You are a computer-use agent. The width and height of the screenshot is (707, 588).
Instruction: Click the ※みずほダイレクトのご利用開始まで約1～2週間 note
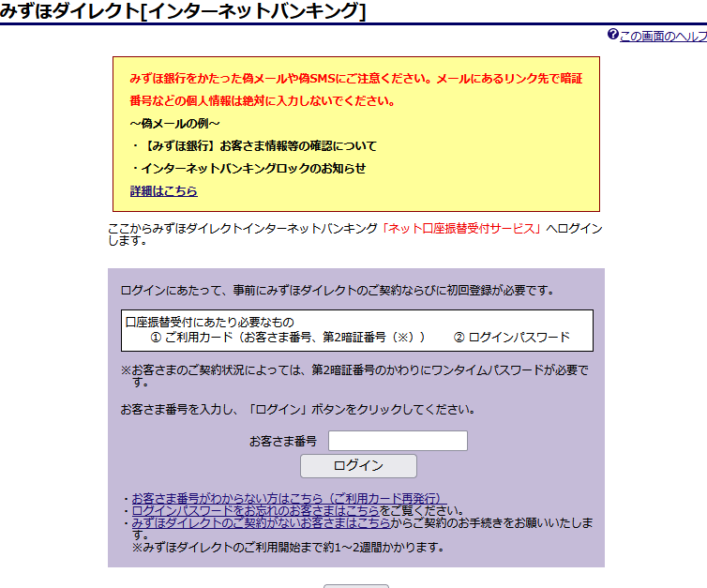288,548
